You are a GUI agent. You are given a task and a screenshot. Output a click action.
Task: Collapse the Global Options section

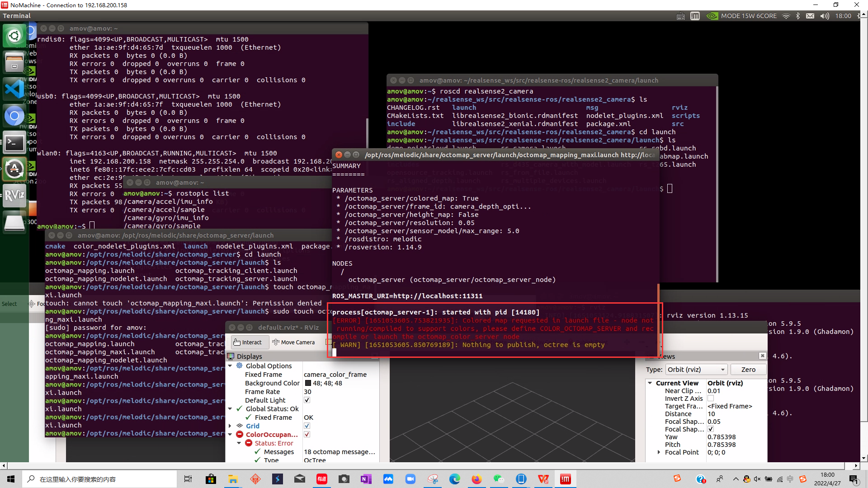230,366
